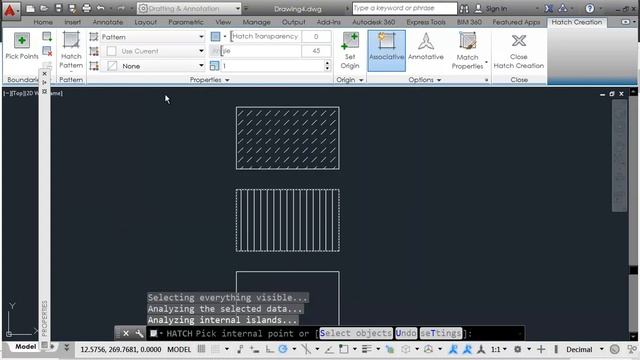Screen dimensions: 640x360
Task: Toggle lineweight display in status bar
Action: [367, 349]
